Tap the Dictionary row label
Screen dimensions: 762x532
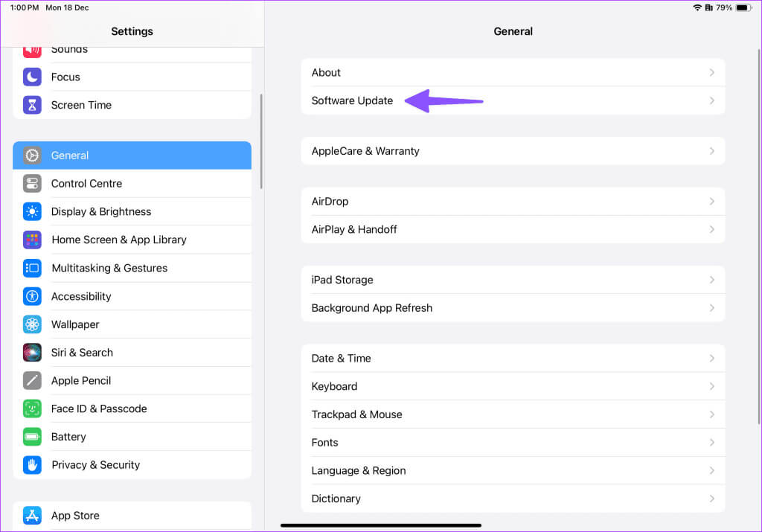[x=336, y=499]
